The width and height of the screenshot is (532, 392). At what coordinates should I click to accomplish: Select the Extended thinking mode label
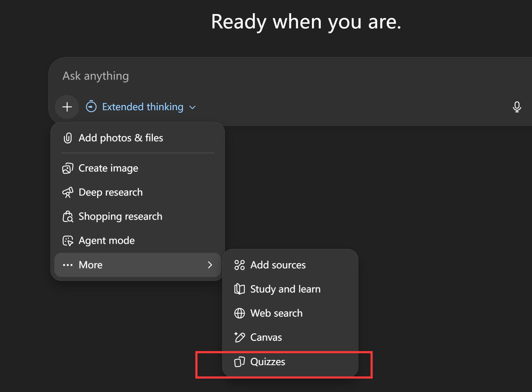click(x=143, y=107)
